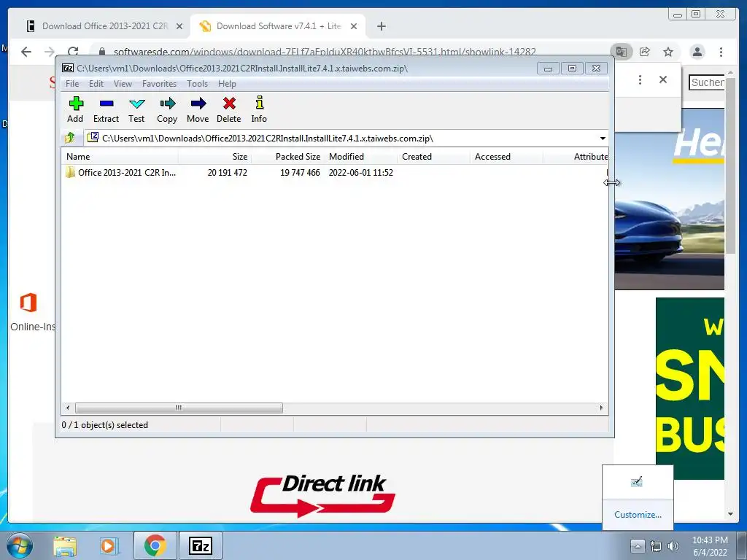The image size is (747, 560).
Task: Click Chrome's back navigation arrow
Action: pos(26,52)
